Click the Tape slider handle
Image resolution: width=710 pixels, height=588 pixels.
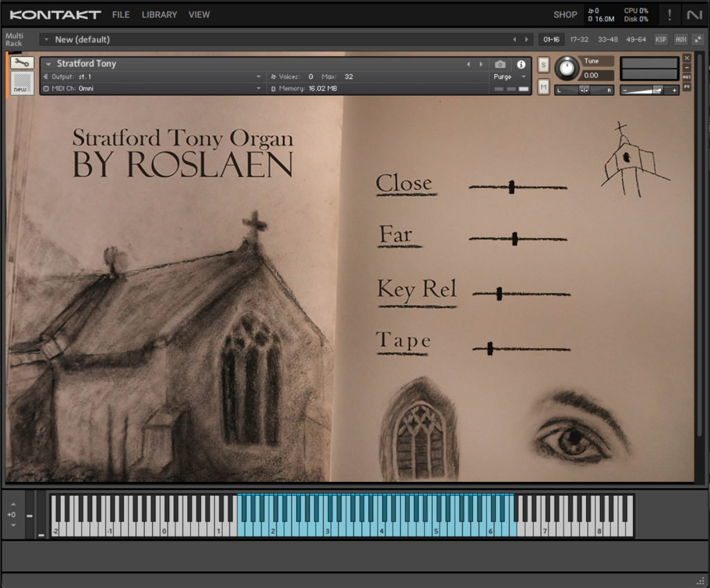click(490, 348)
